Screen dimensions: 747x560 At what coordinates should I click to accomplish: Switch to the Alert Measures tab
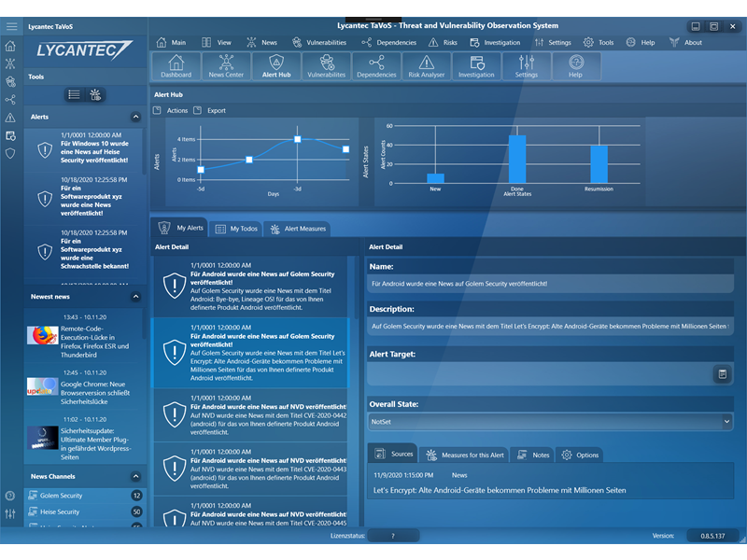298,229
